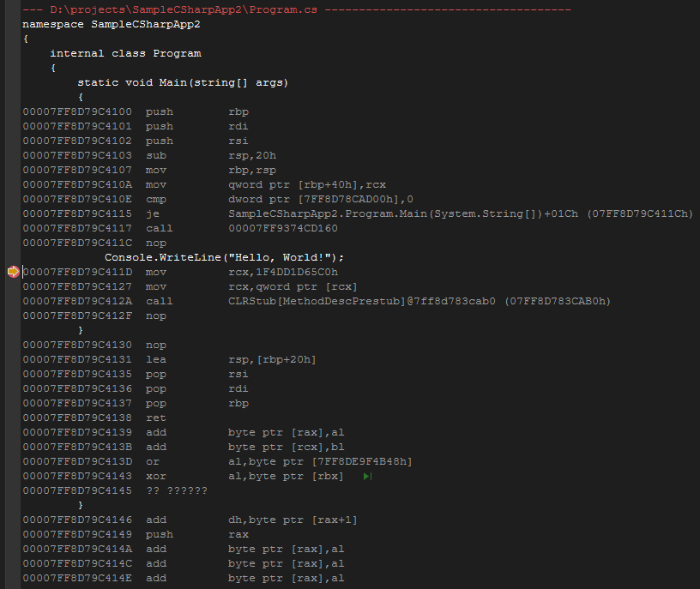Set a breakpoint on the sub rsp,20h line
Image resolution: width=700 pixels, height=589 pixels.
click(12, 155)
